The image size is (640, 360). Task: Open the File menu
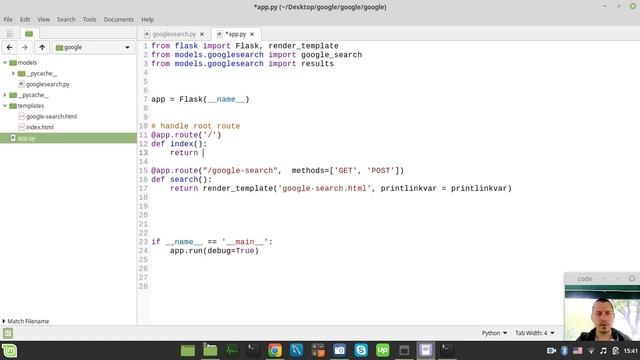click(x=8, y=19)
